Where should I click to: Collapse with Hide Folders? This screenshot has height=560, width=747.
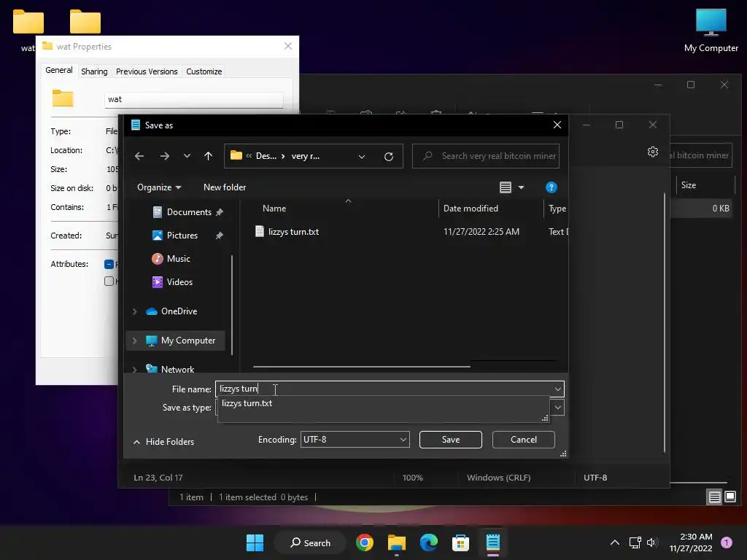click(163, 442)
